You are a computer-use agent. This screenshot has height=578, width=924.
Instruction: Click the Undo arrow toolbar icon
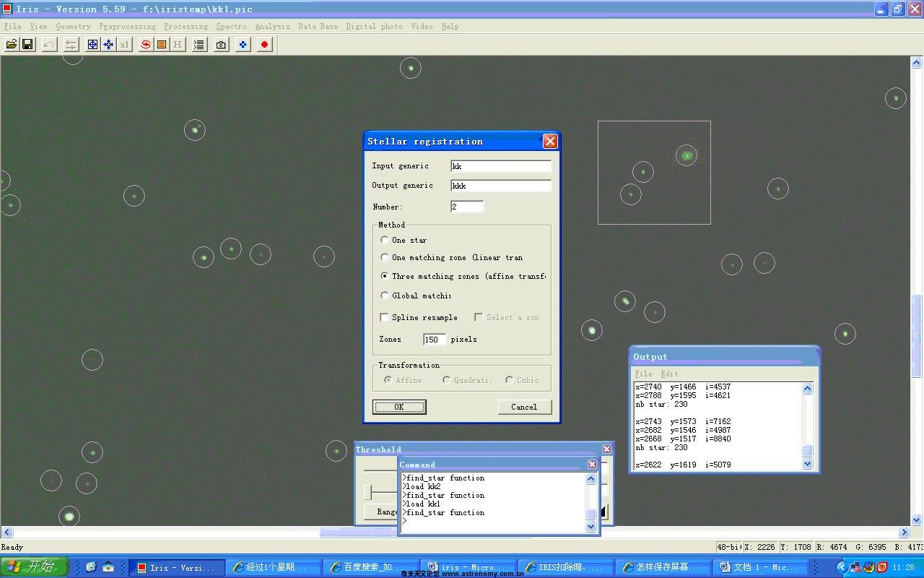(49, 45)
